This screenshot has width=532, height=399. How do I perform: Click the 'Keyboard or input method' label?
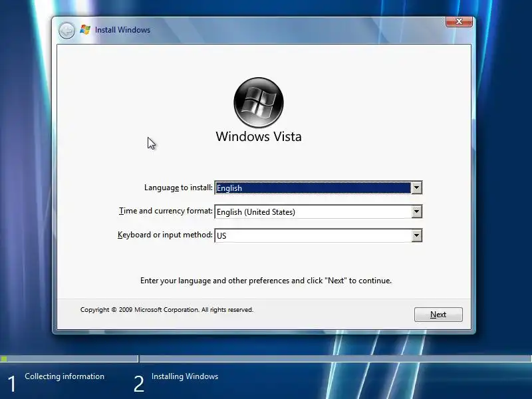165,235
